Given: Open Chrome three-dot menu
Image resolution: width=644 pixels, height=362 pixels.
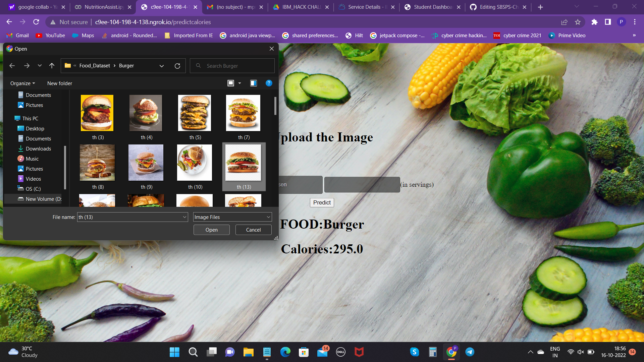Looking at the screenshot, I should coord(635,22).
